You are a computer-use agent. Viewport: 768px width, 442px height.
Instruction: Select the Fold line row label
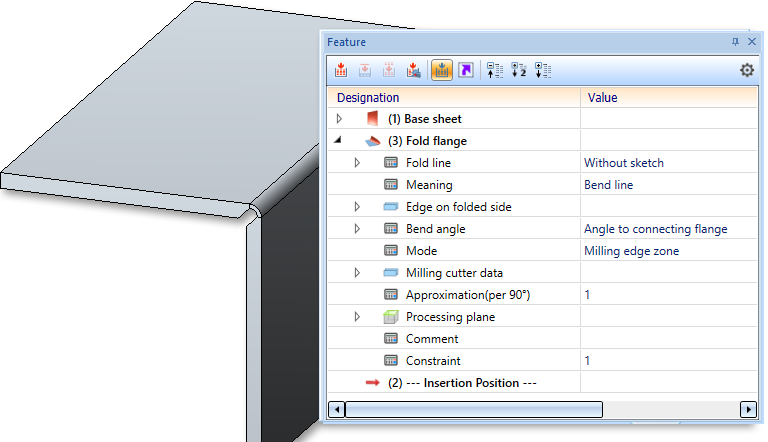point(428,163)
